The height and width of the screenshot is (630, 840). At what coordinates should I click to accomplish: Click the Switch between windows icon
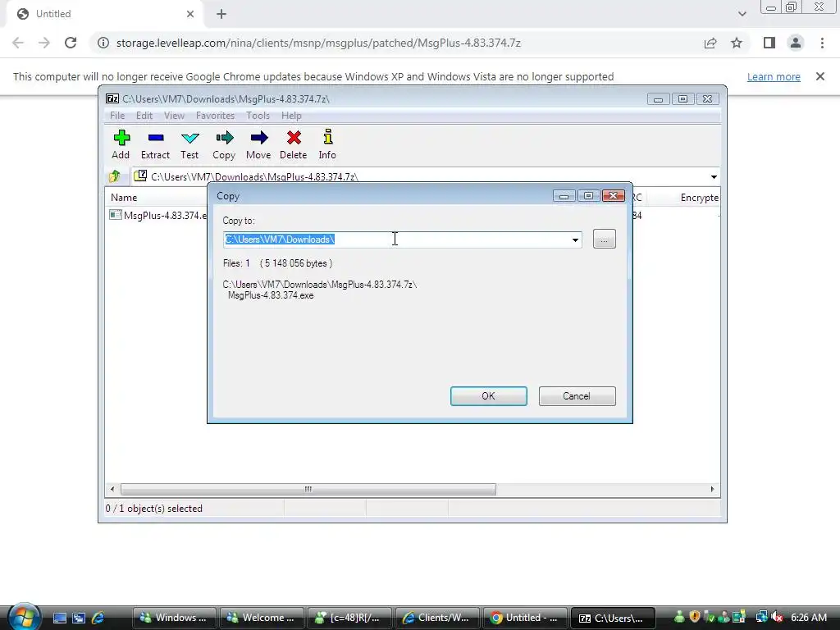point(79,618)
